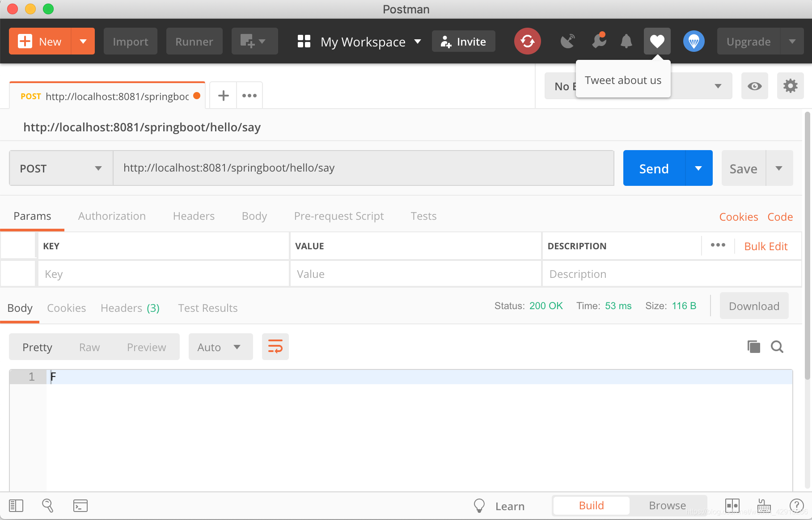Open new window icon dropdown
The height and width of the screenshot is (520, 812).
point(254,41)
